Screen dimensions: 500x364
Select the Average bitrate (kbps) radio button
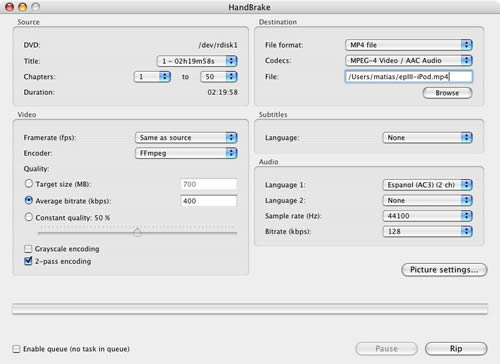[29, 200]
